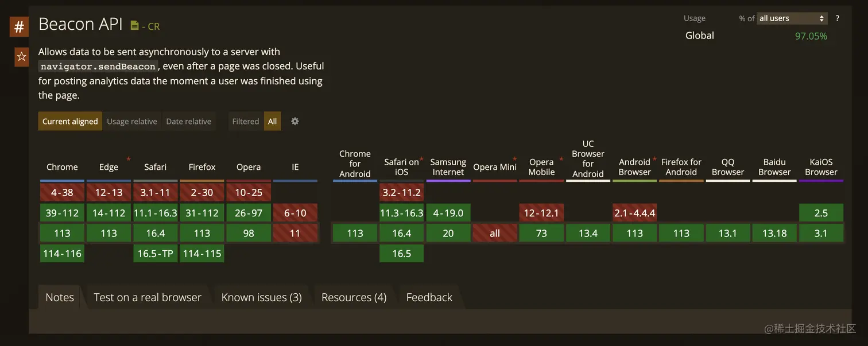Select All browsers option
The image size is (868, 346).
point(273,121)
